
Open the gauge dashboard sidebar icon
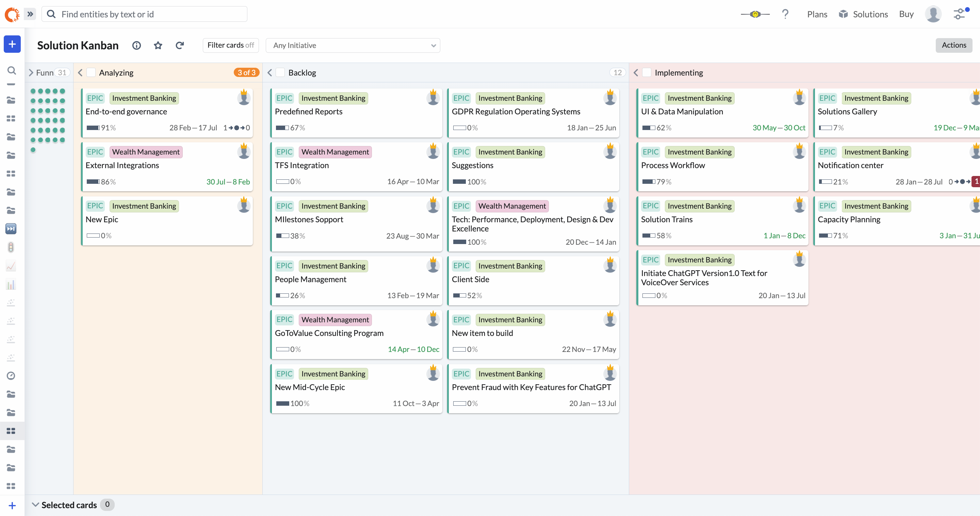[11, 375]
